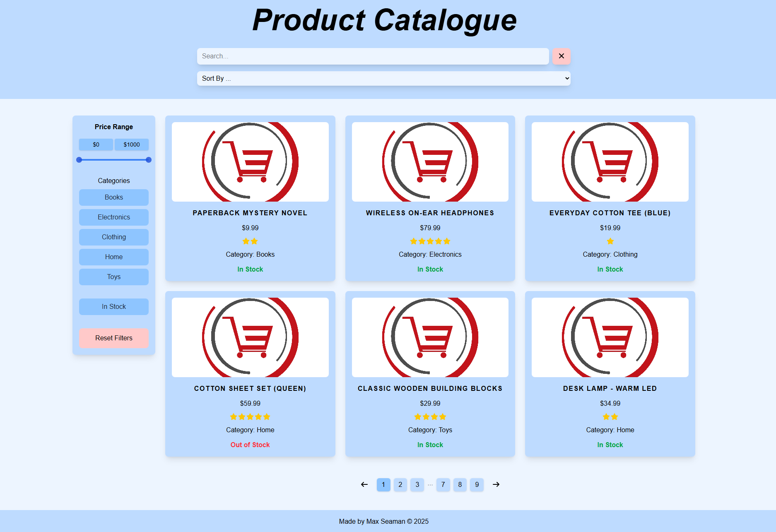Screen dimensions: 776x532
Task: Select the Desk Lamp cart icon image
Action: tap(610, 337)
